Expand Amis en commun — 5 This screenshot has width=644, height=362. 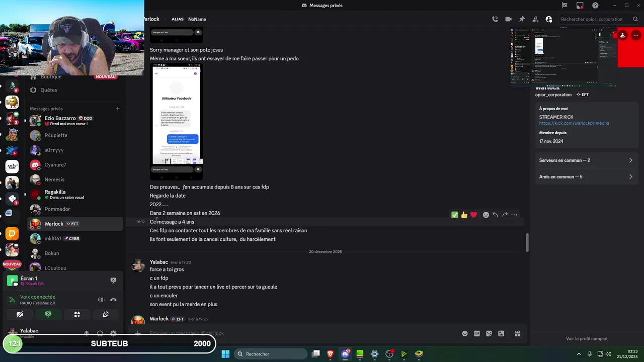tap(586, 177)
